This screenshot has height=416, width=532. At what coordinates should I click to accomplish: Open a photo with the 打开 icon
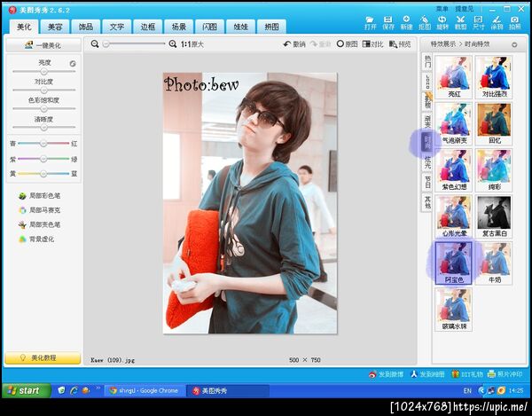370,23
